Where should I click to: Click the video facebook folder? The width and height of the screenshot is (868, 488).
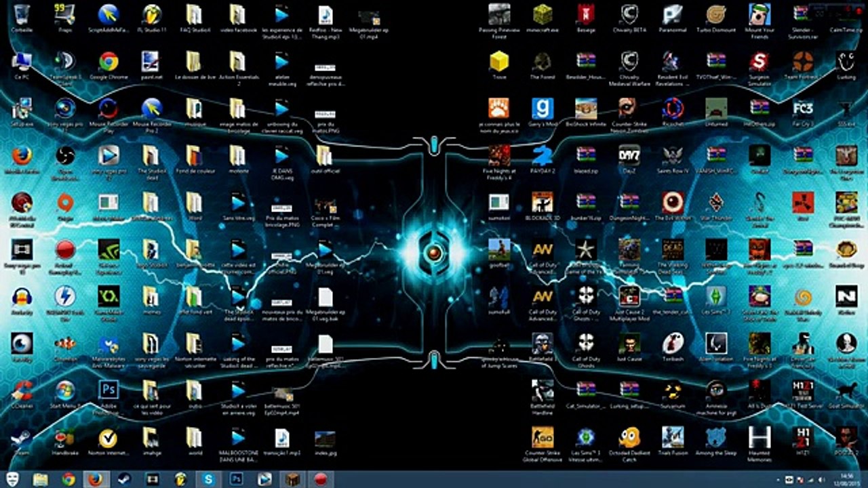pos(237,14)
